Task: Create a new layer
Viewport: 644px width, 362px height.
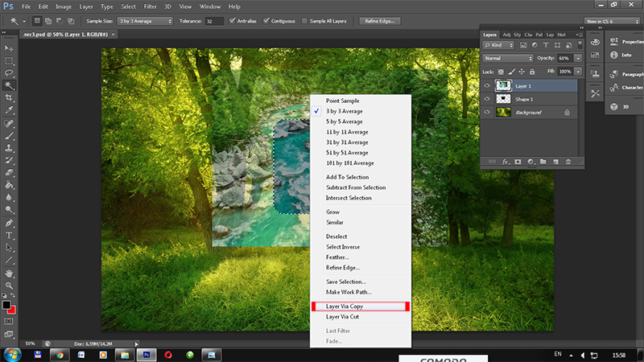Action: pos(555,162)
